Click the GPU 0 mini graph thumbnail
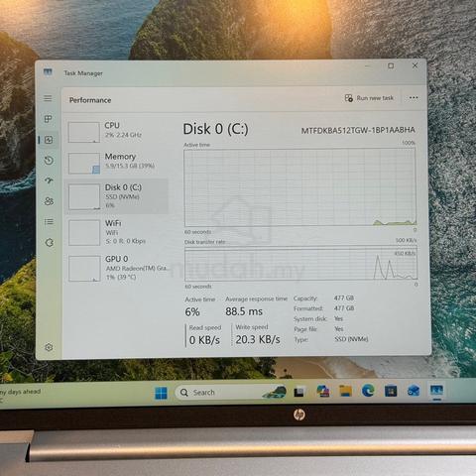The width and height of the screenshot is (476, 476). 84,269
